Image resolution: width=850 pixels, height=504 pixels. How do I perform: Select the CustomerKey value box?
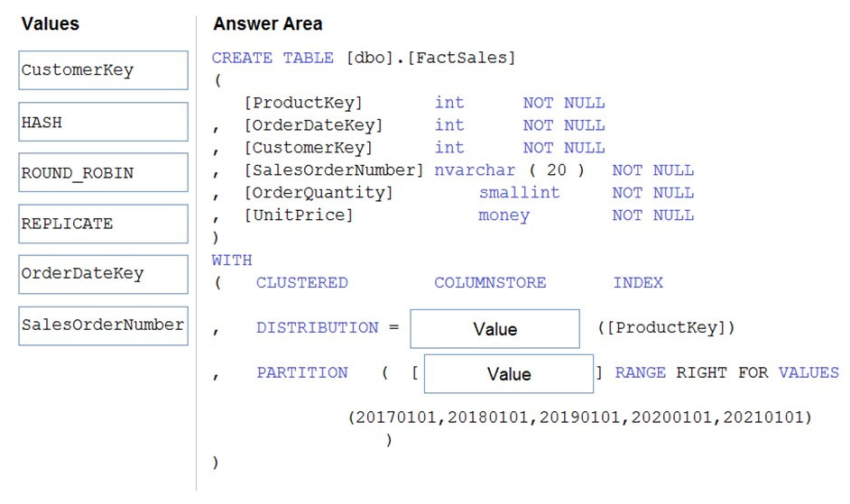[103, 70]
